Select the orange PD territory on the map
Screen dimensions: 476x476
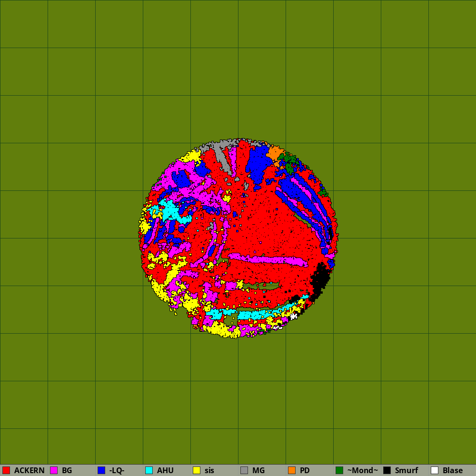274,153
